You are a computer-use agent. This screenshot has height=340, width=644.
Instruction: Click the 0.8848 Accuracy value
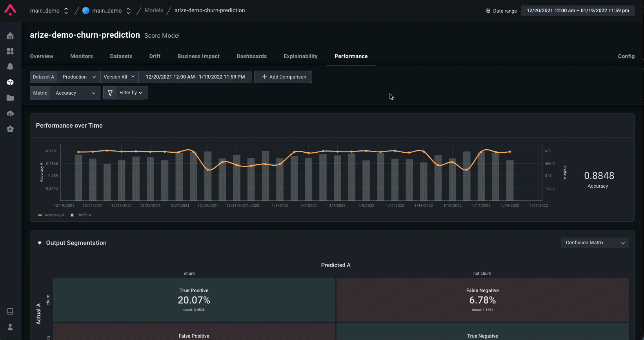click(599, 176)
